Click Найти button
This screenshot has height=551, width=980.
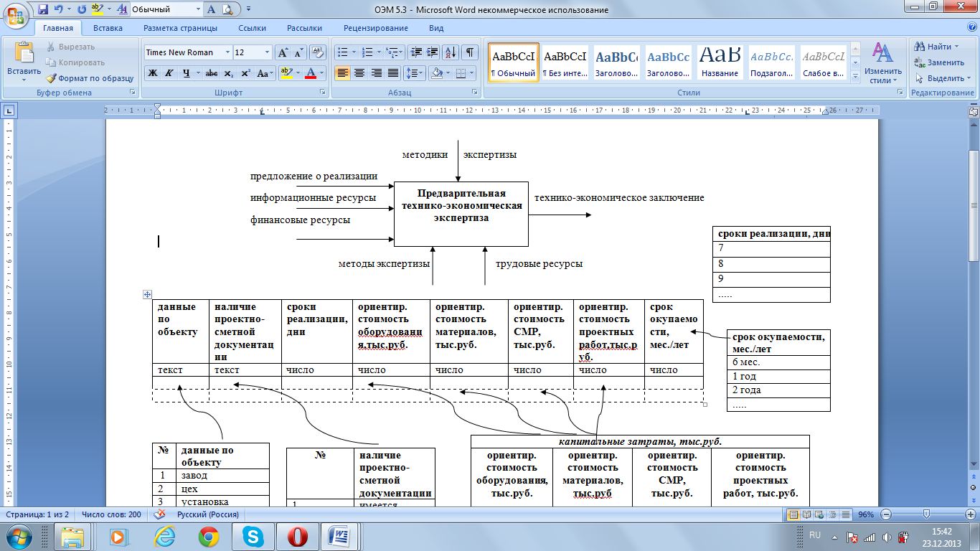(x=936, y=47)
